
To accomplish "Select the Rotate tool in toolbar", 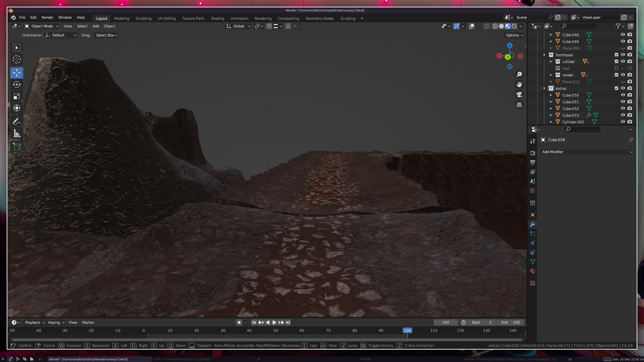I will click(17, 84).
